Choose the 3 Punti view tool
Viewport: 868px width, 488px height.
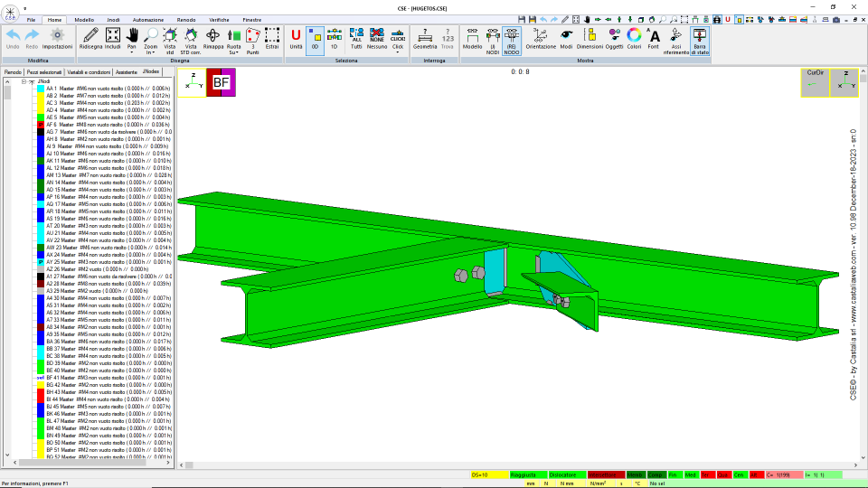coord(252,41)
